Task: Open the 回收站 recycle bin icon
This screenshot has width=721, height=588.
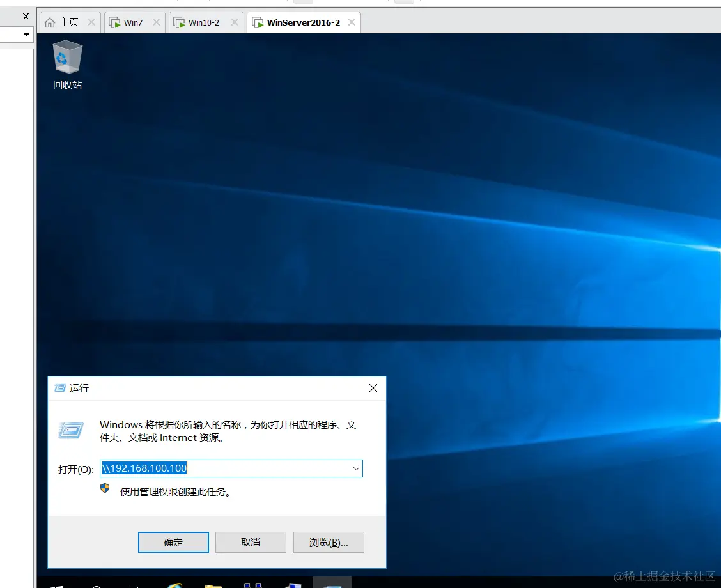Action: (68, 65)
